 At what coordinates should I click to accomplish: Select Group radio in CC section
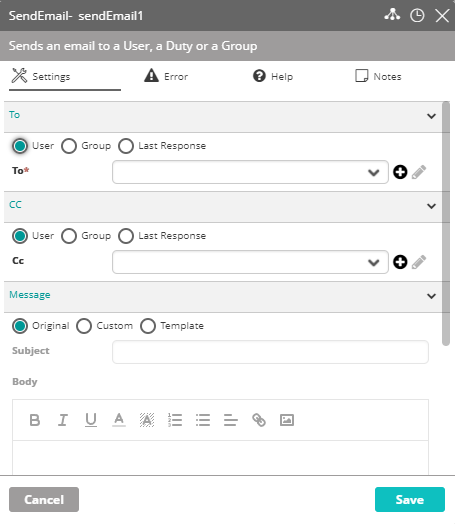(69, 236)
